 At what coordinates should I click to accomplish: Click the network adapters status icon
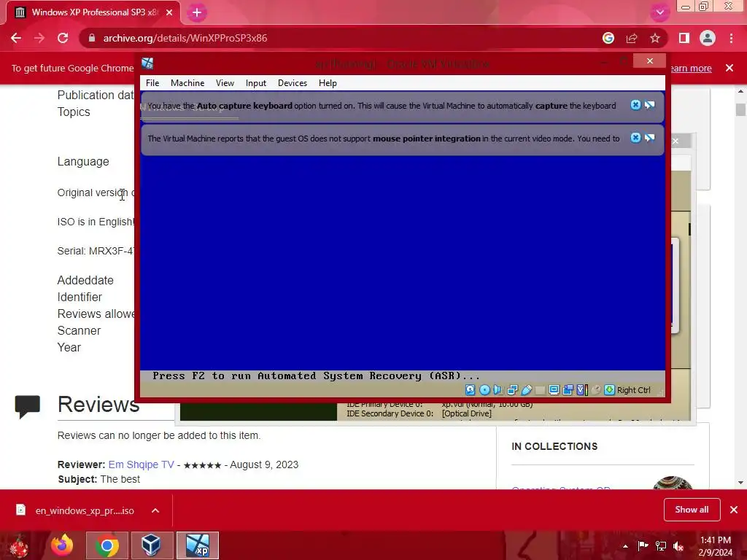pyautogui.click(x=512, y=390)
